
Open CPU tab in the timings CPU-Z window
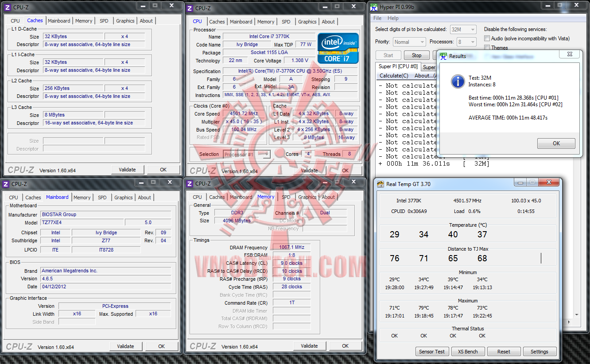(198, 197)
